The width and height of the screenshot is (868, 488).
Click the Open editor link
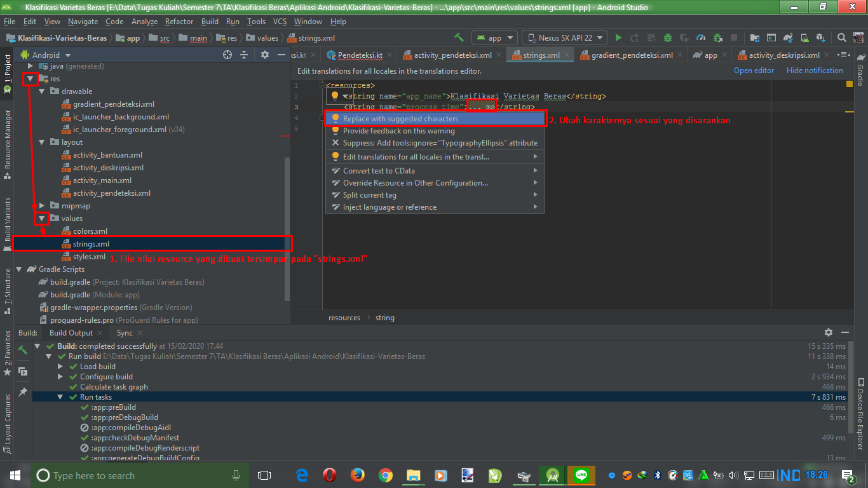tap(754, 71)
